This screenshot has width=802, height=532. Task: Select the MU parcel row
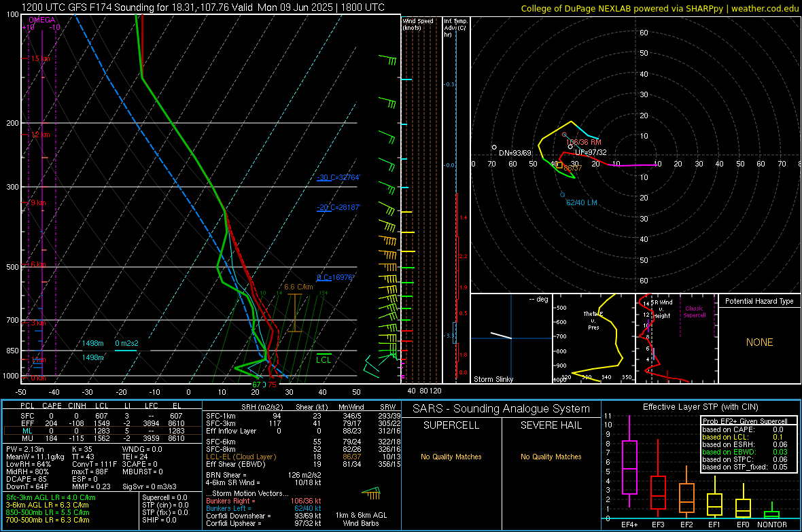click(x=101, y=438)
